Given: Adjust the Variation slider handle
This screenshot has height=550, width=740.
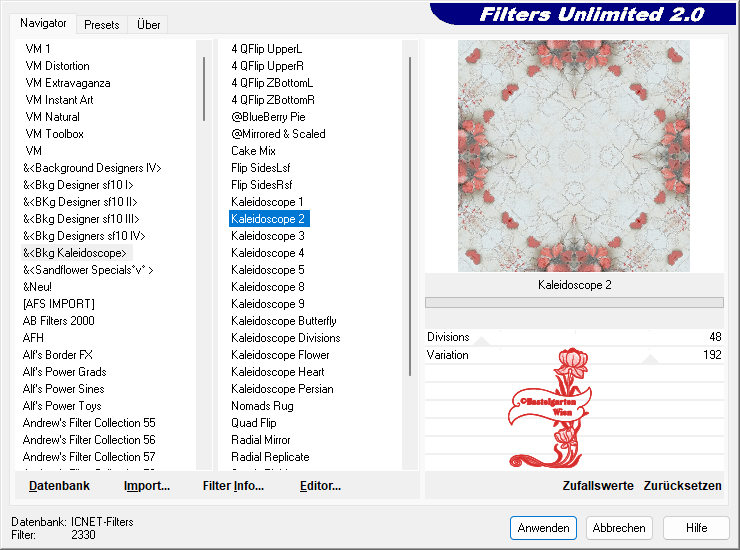Looking at the screenshot, I should 650,358.
